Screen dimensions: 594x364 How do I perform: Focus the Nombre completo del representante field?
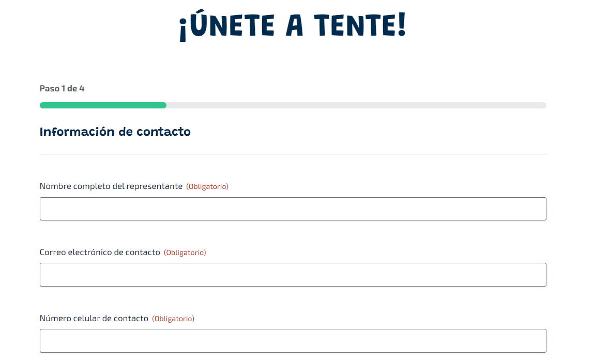click(293, 209)
